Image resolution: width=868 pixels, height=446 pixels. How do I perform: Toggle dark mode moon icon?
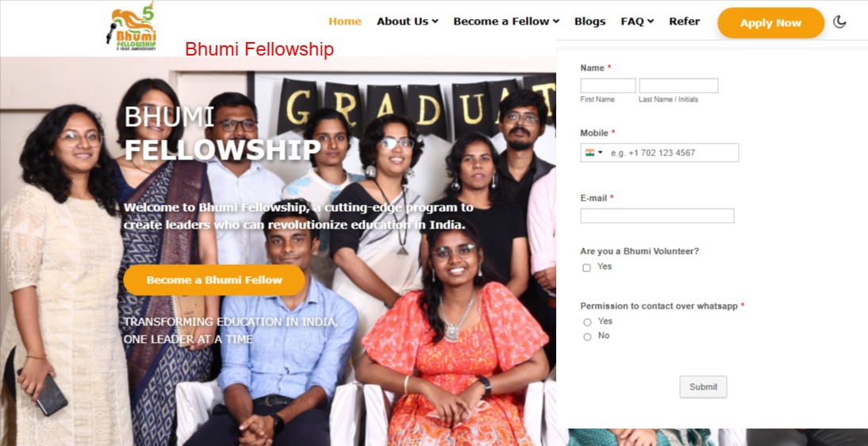tap(839, 22)
